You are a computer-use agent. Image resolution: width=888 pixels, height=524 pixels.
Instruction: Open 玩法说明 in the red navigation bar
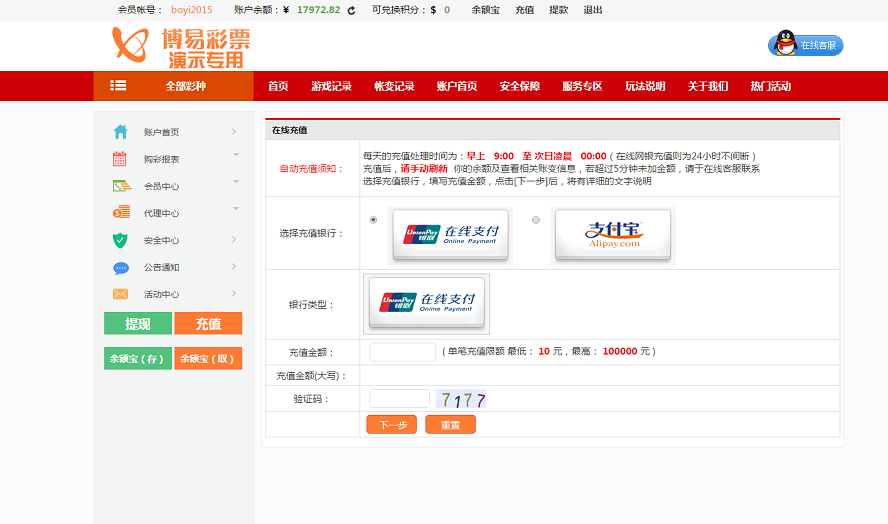(x=645, y=86)
